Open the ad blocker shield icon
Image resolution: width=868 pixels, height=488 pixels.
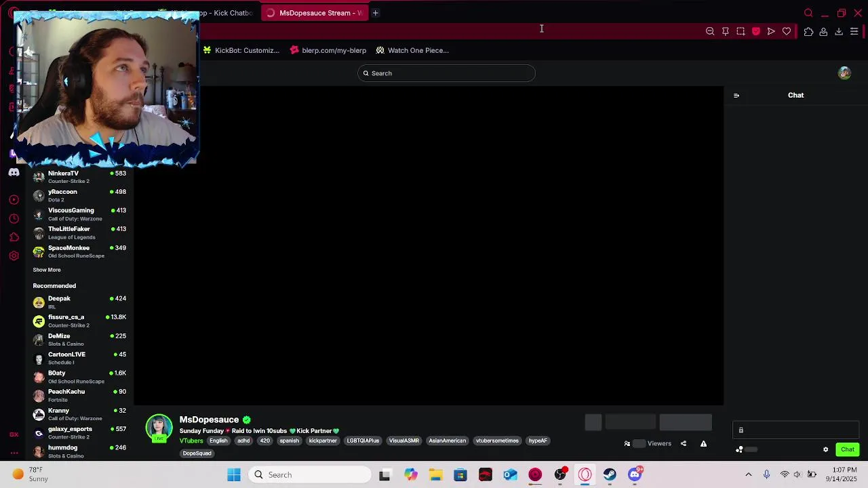(756, 31)
